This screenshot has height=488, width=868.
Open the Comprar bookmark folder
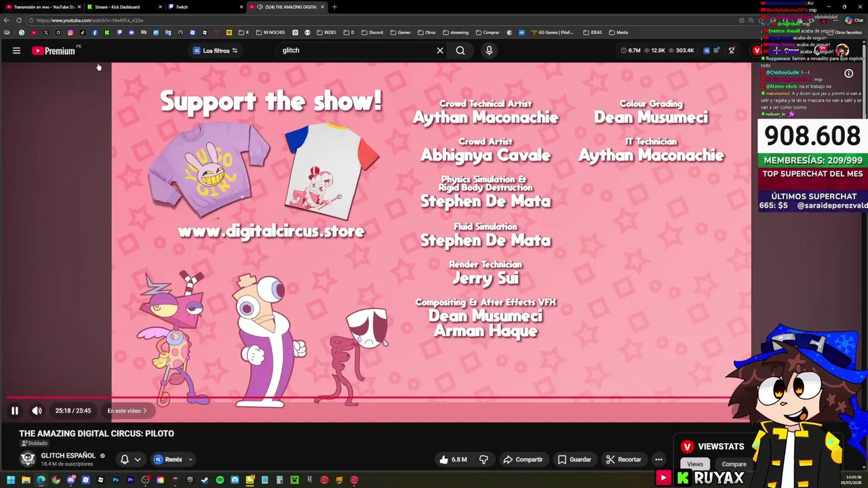click(x=488, y=33)
